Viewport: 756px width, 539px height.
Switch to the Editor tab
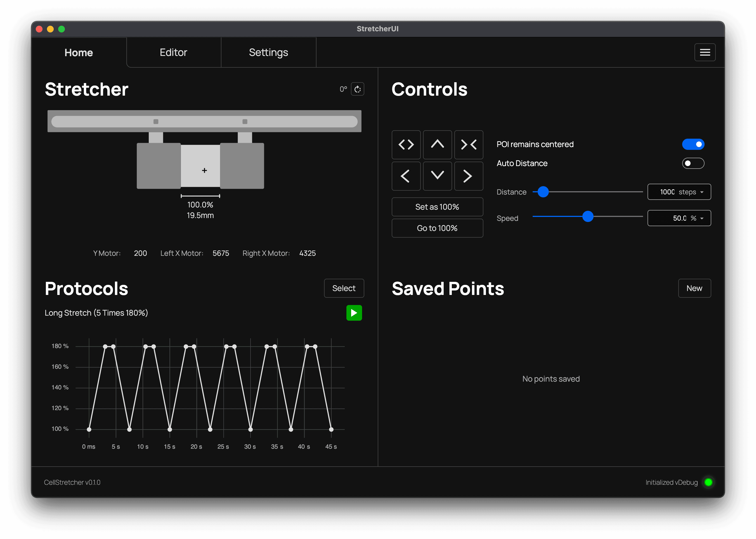pos(173,53)
